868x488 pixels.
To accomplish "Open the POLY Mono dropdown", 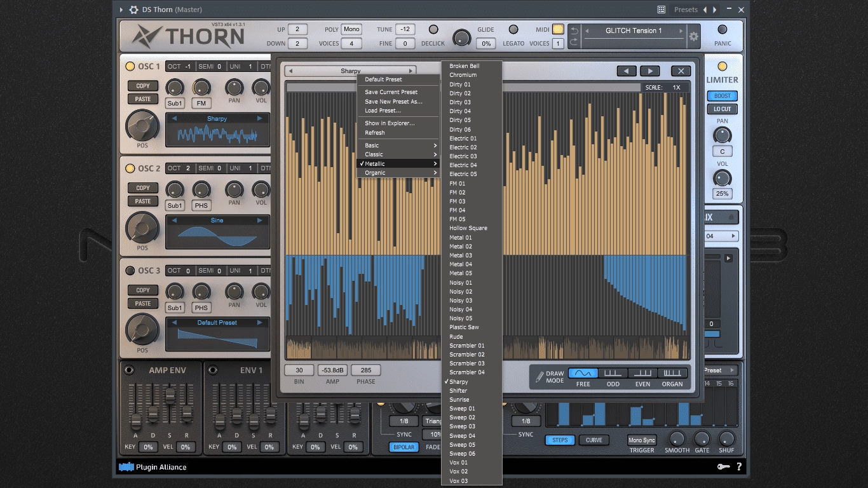I will pyautogui.click(x=351, y=29).
